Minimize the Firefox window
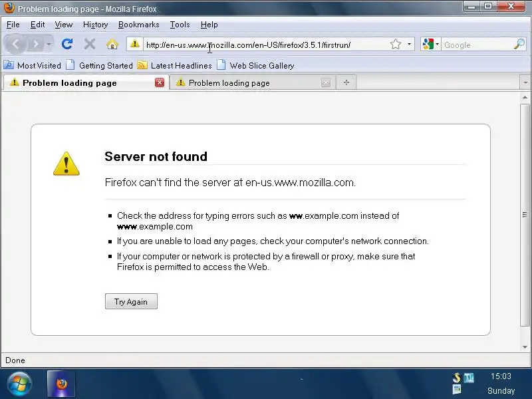 [471, 7]
